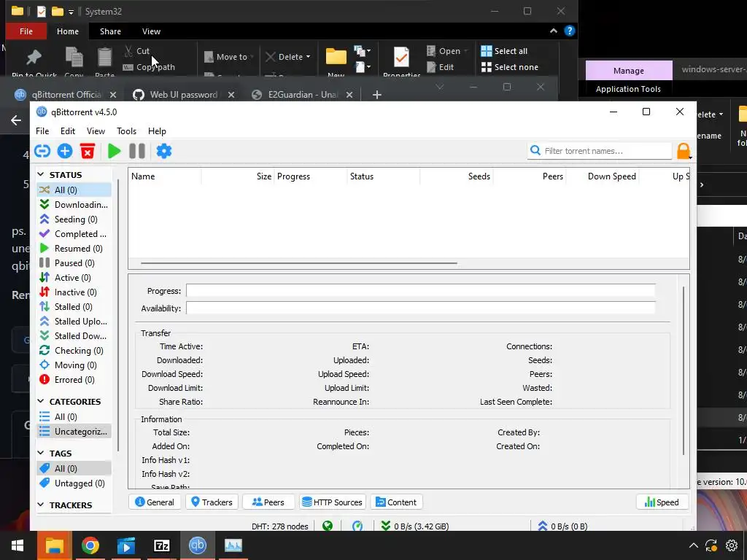Click the green Resume play icon
The height and width of the screenshot is (560, 747).
[x=114, y=151]
